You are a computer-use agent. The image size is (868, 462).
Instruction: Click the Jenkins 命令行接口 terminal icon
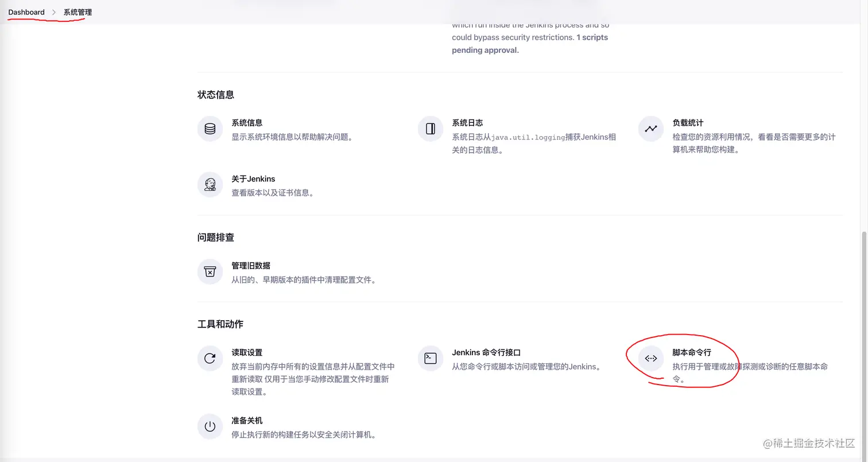431,358
